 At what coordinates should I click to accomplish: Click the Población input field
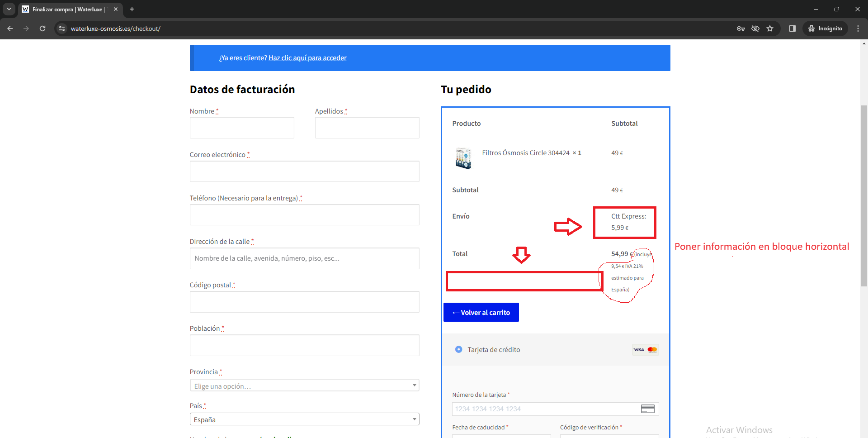pyautogui.click(x=305, y=345)
